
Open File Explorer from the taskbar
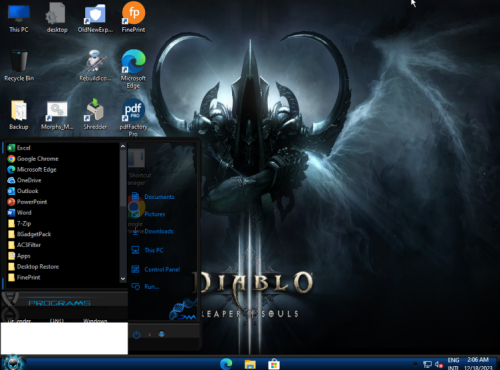pos(250,364)
